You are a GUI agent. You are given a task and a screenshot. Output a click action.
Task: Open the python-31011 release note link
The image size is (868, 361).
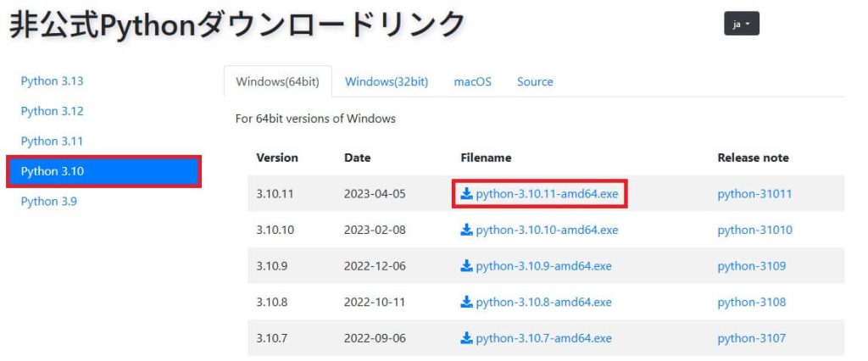[x=754, y=194]
